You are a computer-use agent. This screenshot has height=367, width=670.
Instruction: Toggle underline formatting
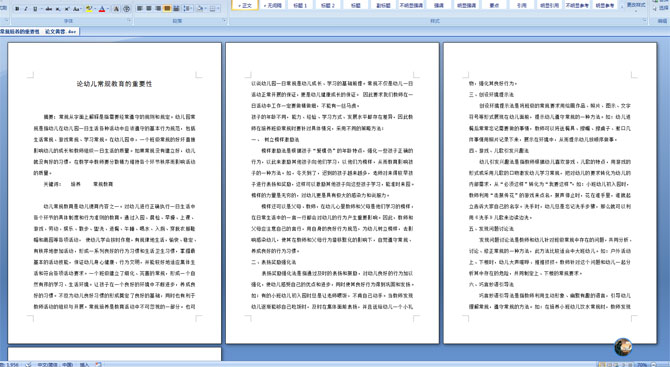tap(35, 9)
